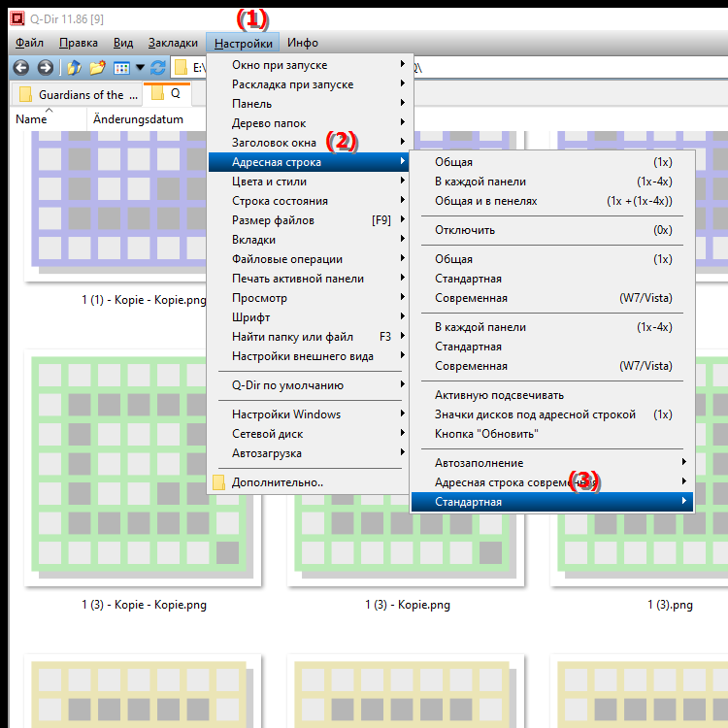
Task: Open the Вид menu
Action: point(123,43)
